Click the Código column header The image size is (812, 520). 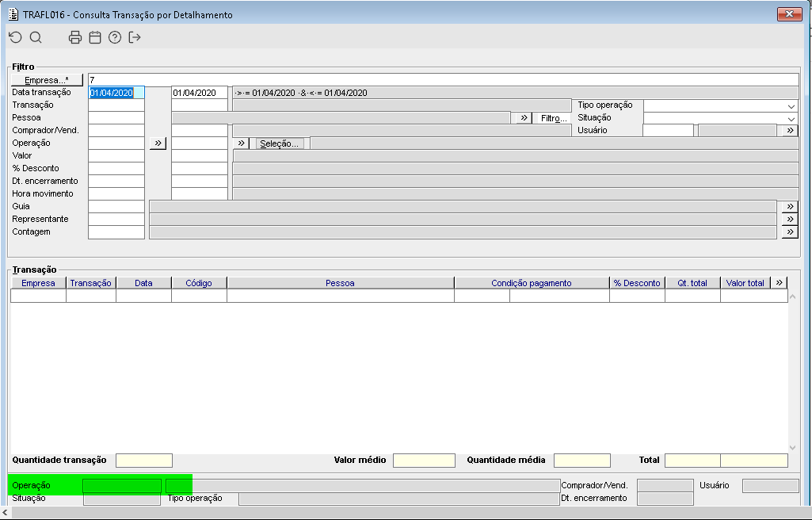[x=199, y=283]
